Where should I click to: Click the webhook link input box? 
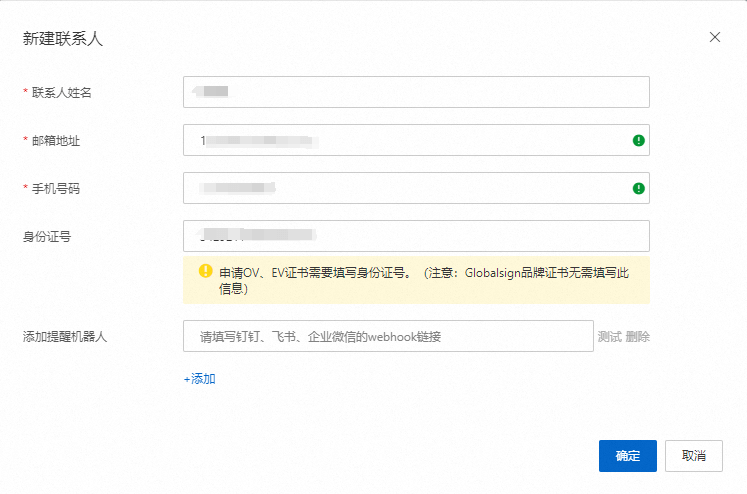pos(388,336)
